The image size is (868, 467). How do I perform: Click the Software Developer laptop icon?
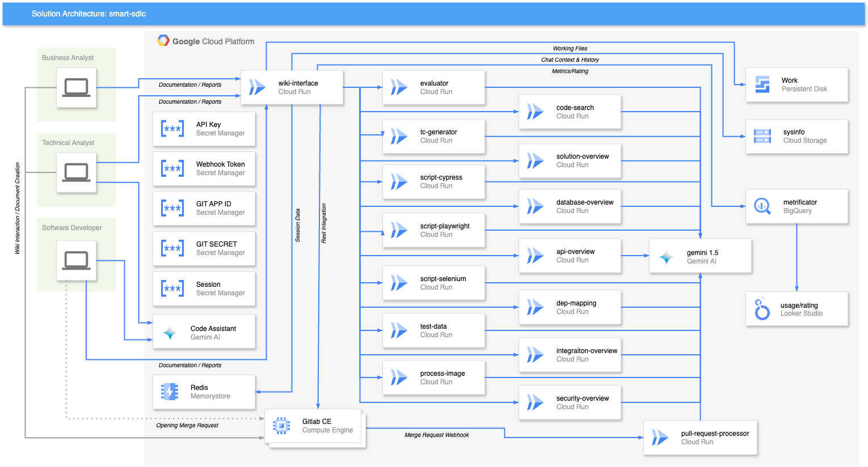[x=76, y=260]
